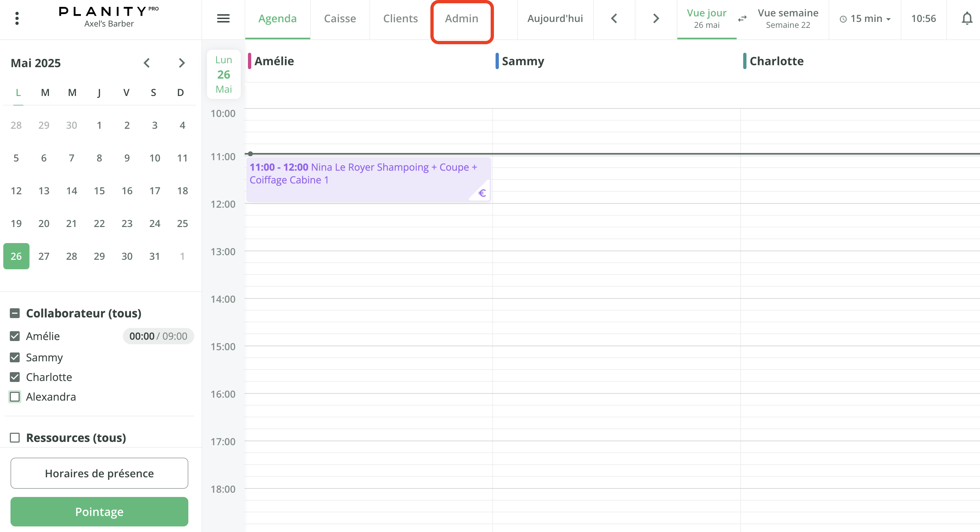Image resolution: width=980 pixels, height=532 pixels.
Task: Click Amélie's pink color marker
Action: [250, 61]
